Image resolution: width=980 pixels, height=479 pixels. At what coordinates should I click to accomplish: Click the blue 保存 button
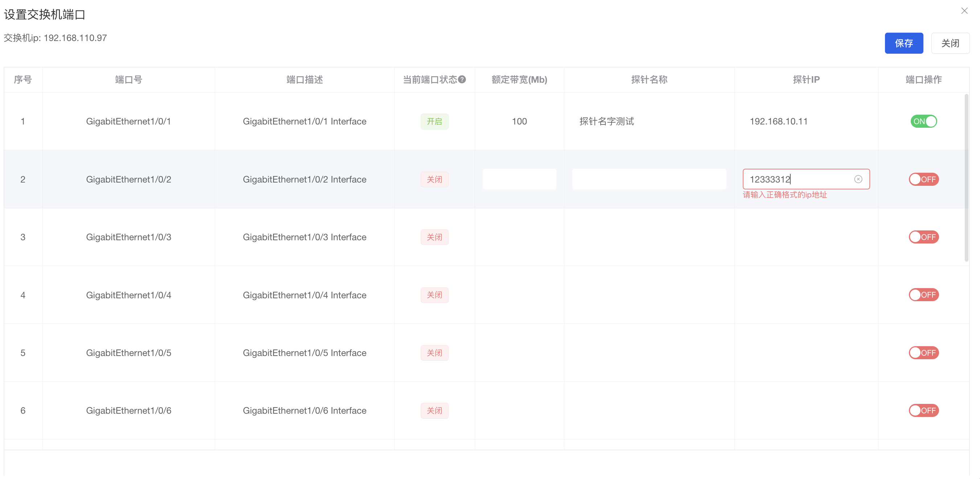903,43
